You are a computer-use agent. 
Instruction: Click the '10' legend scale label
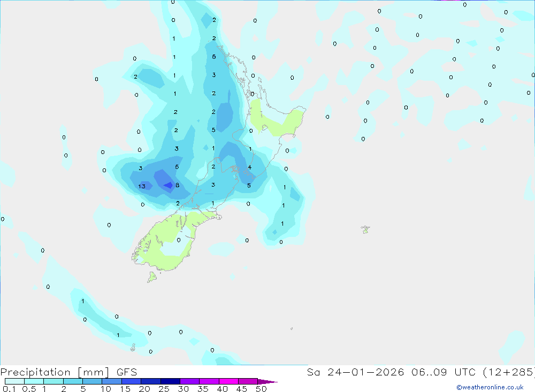point(105,389)
